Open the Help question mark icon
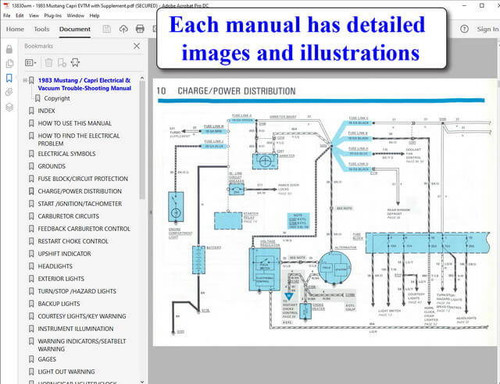 (x=464, y=29)
